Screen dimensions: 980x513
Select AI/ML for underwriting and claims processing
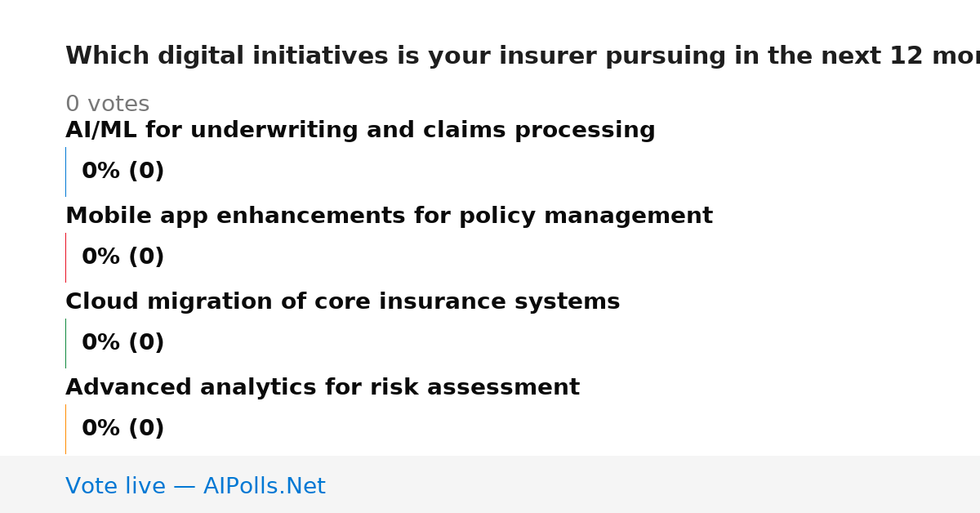tap(360, 131)
